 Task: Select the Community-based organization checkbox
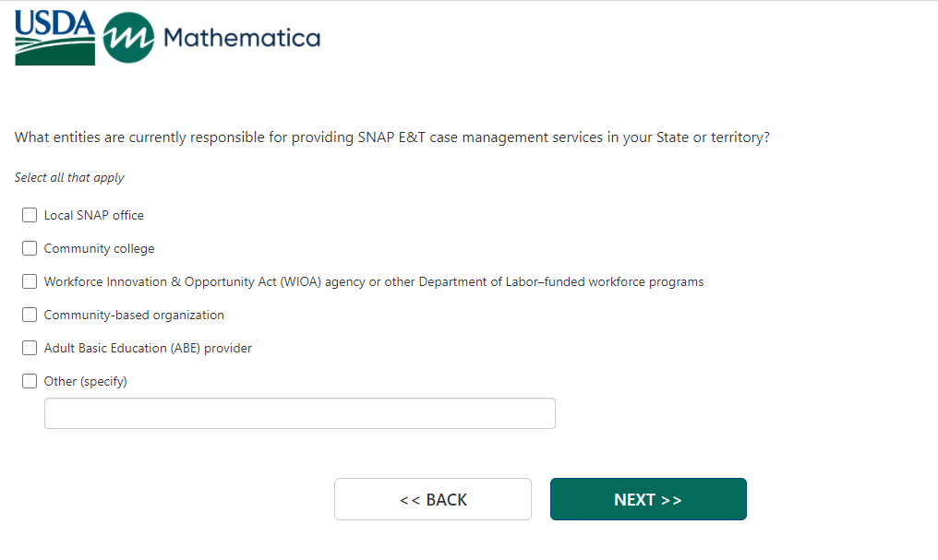30,315
